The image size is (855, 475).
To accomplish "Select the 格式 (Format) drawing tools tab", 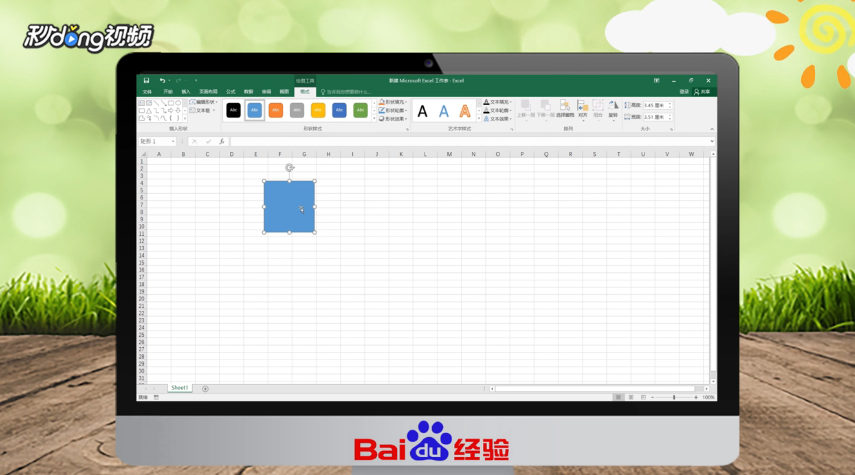I will pyautogui.click(x=305, y=92).
